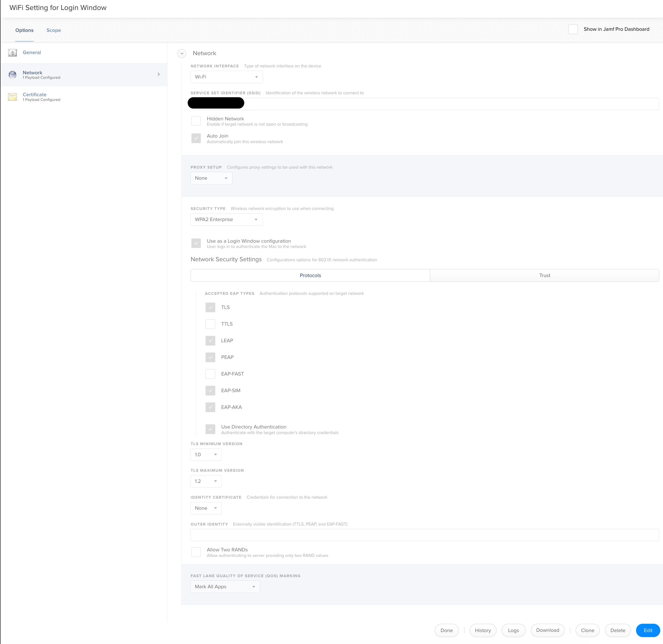Screen dimensions: 663x644
Task: Click the Network globe icon in sidebar
Action: click(12, 75)
